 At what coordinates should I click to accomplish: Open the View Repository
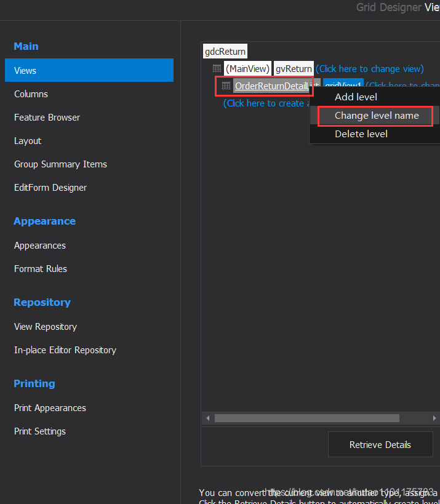[45, 326]
